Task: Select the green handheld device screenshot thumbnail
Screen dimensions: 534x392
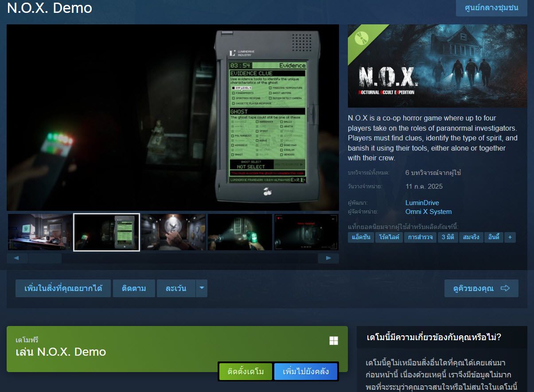Action: (x=106, y=232)
